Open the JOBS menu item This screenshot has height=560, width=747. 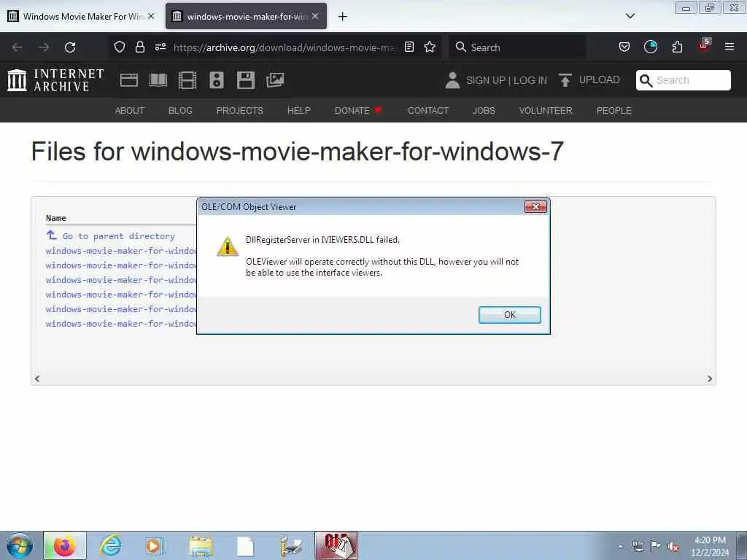pos(484,111)
